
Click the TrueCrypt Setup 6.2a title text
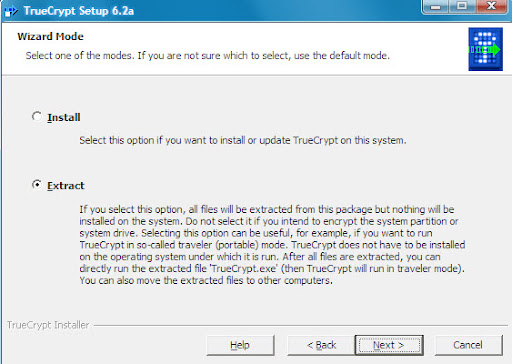[79, 11]
